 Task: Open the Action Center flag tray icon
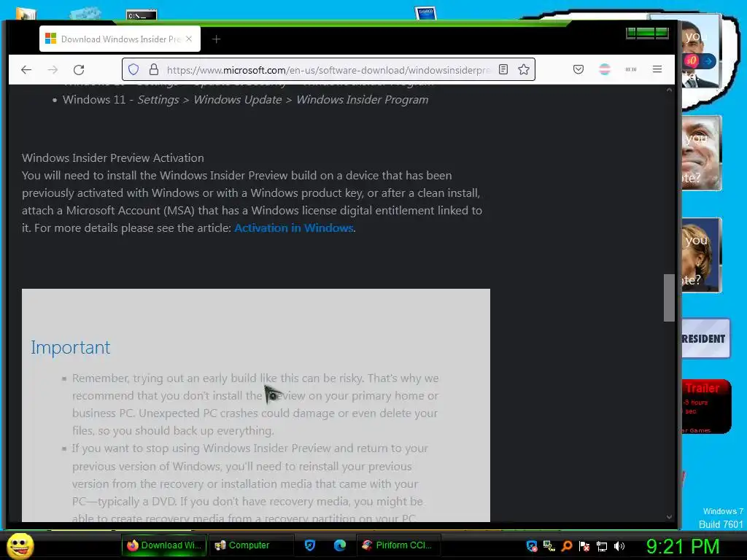[x=584, y=546]
